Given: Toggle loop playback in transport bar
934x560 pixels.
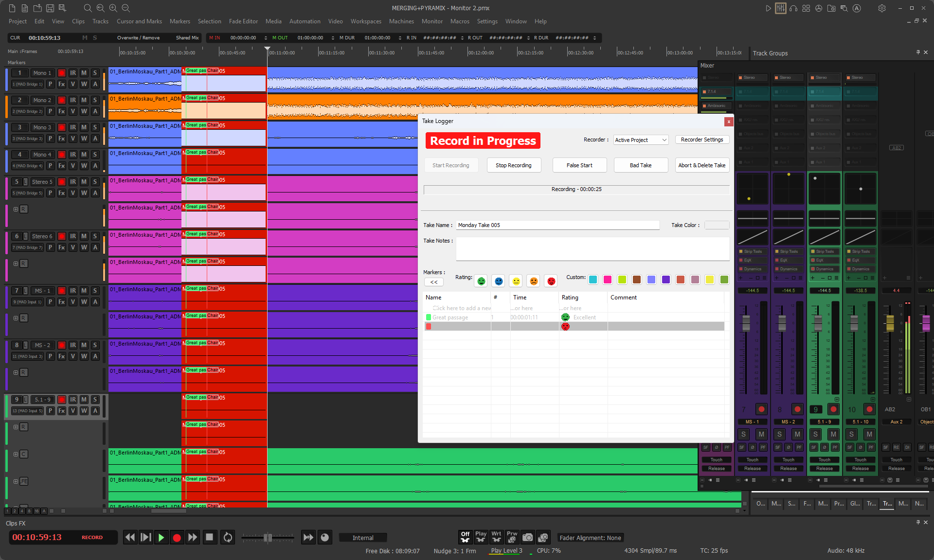Looking at the screenshot, I should pos(227,537).
